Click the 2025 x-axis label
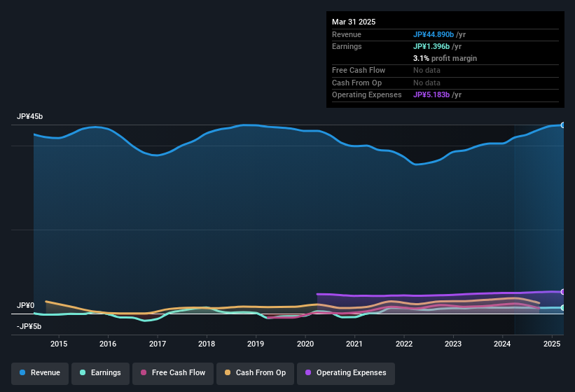575x392 pixels. 551,344
